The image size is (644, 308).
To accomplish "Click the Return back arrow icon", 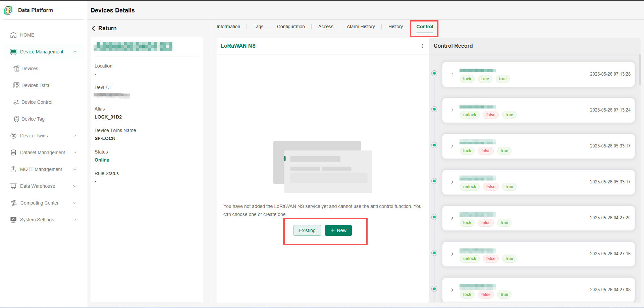I will pyautogui.click(x=94, y=29).
